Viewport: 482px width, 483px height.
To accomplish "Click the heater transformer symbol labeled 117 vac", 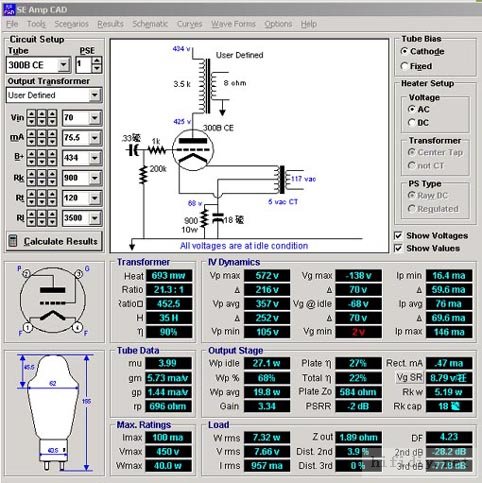I will [x=282, y=180].
